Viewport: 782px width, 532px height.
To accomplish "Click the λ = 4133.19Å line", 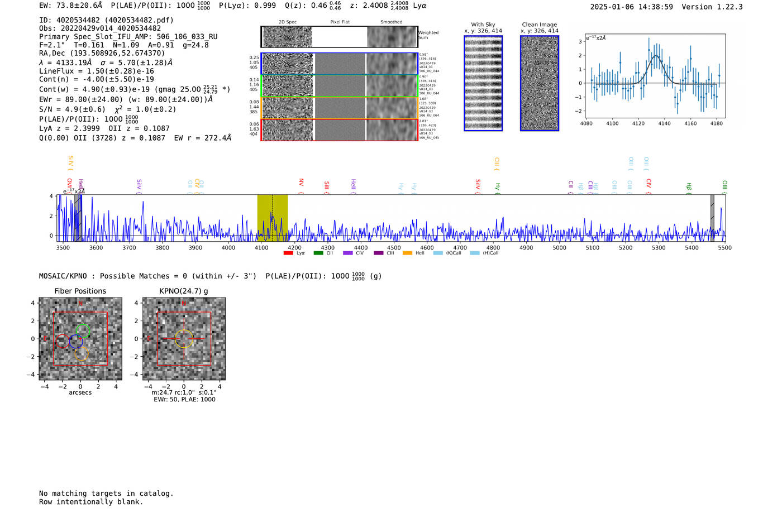I will tap(106, 63).
